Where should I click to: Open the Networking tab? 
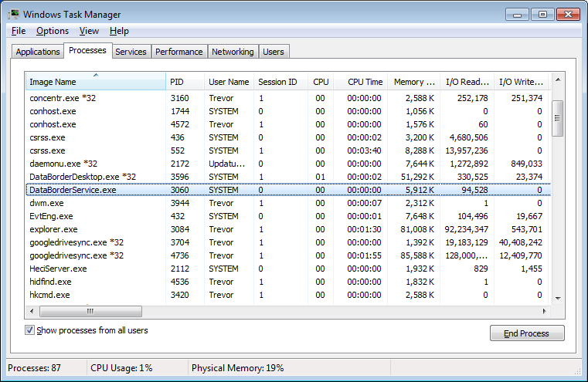(233, 52)
